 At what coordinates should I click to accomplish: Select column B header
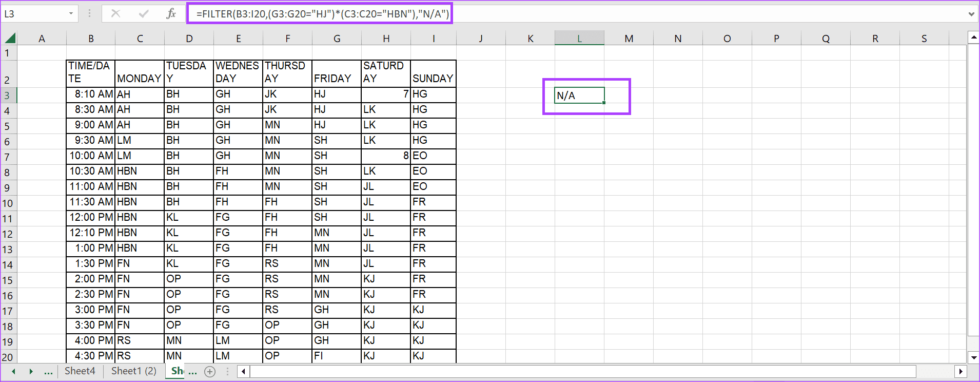[x=91, y=38]
